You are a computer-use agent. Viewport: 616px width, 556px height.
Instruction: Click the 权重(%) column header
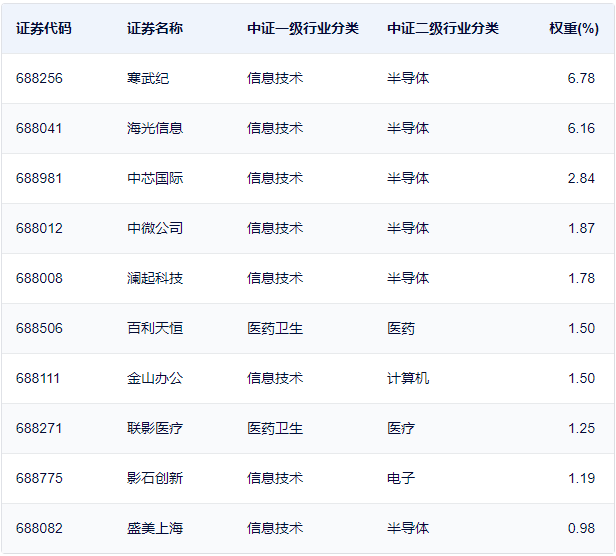click(573, 28)
